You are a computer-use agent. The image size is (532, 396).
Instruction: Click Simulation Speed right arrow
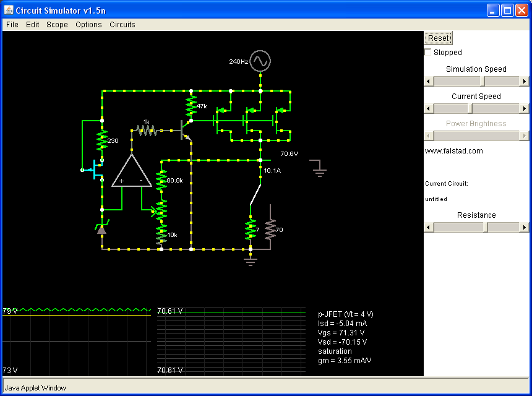point(524,81)
